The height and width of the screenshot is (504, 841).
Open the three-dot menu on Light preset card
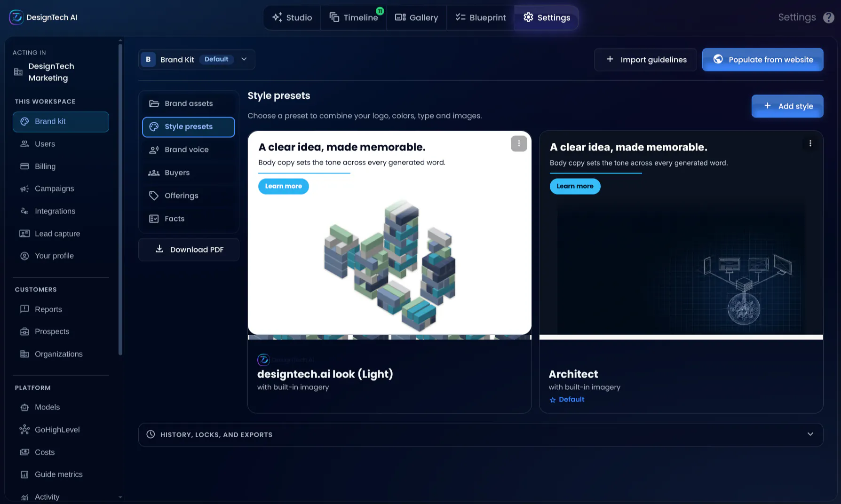tap(519, 143)
